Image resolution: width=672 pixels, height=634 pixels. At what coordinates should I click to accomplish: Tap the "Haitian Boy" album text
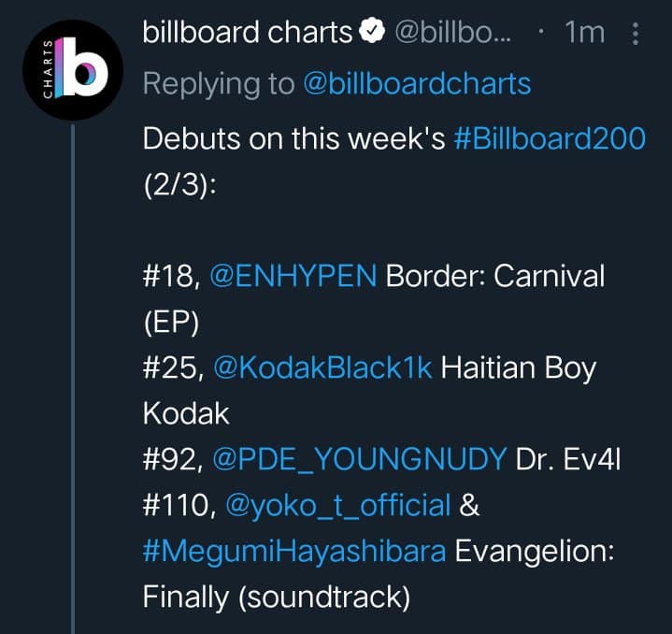[x=518, y=367]
